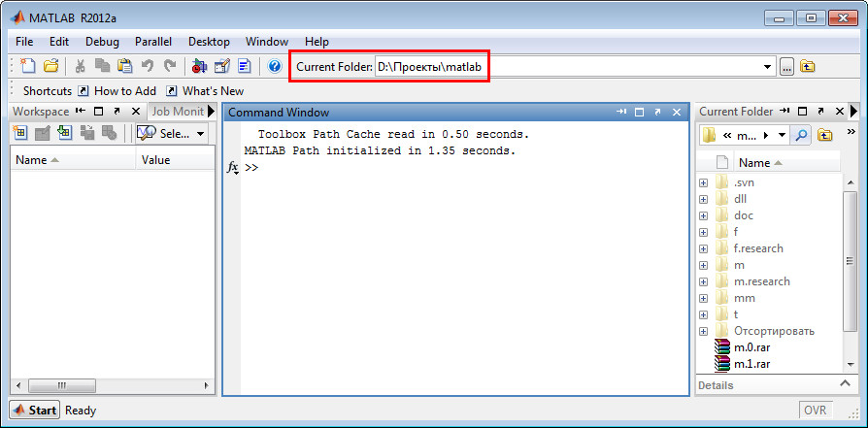
Task: Open Help with the blue question mark
Action: coord(275,66)
